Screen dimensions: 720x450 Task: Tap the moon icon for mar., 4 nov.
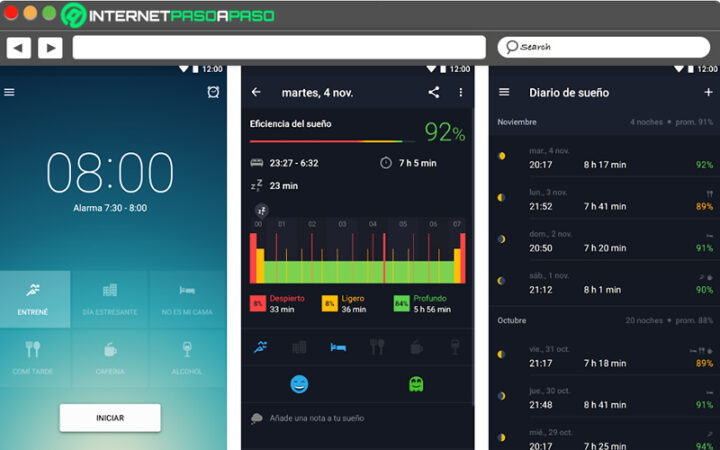(x=502, y=156)
